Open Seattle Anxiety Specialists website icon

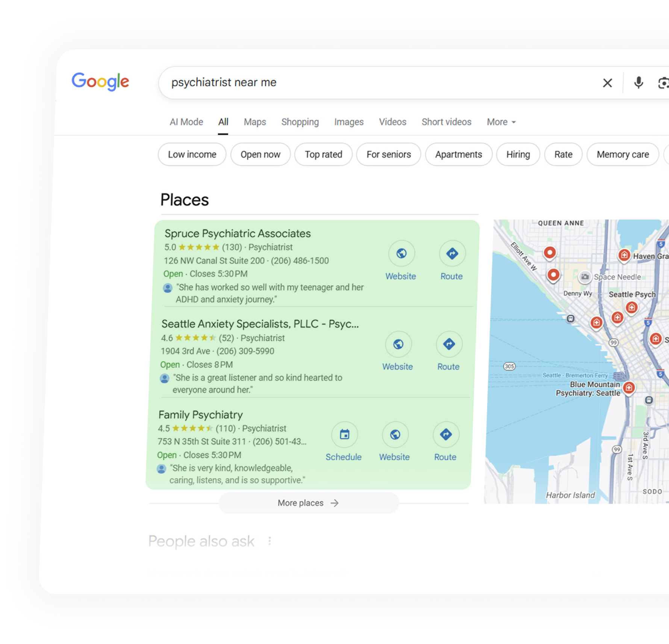(398, 344)
